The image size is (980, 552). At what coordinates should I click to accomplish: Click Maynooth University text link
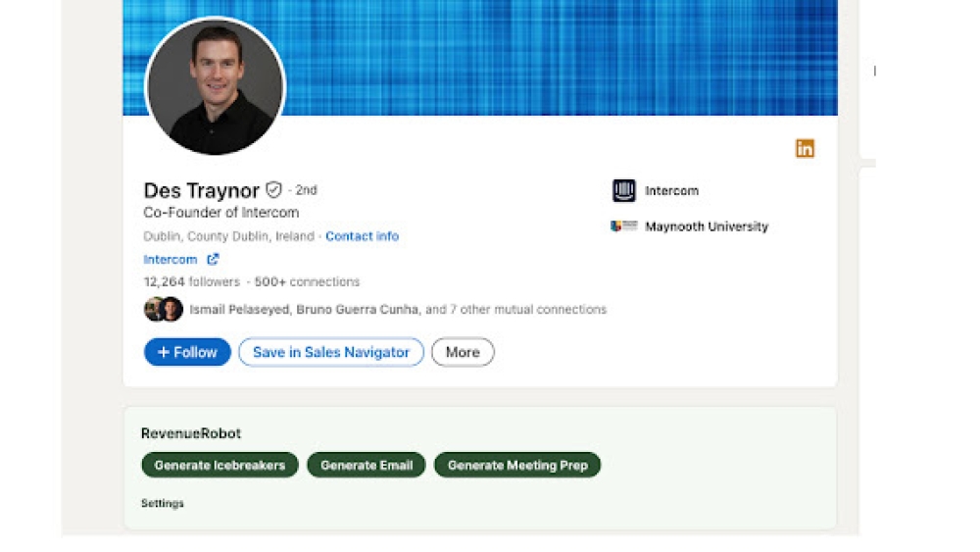(707, 226)
